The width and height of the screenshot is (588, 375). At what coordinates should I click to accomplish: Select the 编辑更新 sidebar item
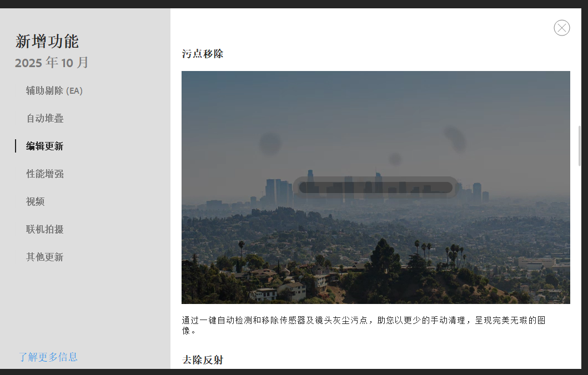tap(44, 146)
